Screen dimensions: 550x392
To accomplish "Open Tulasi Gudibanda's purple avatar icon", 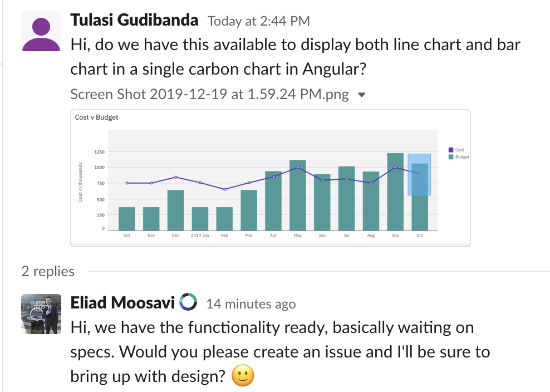I will click(x=41, y=31).
